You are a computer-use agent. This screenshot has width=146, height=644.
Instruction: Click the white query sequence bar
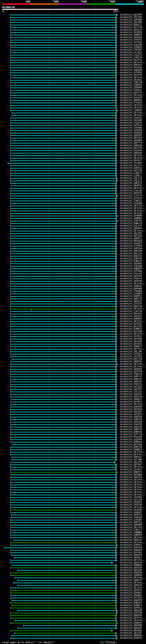point(60,9)
